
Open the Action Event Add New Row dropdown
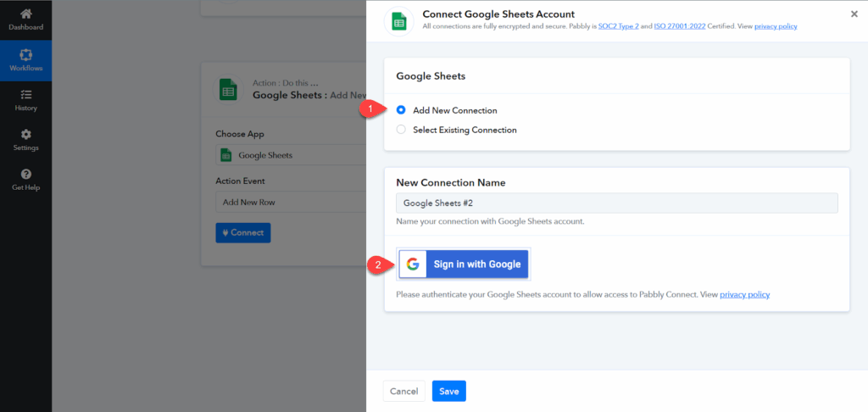click(x=292, y=202)
